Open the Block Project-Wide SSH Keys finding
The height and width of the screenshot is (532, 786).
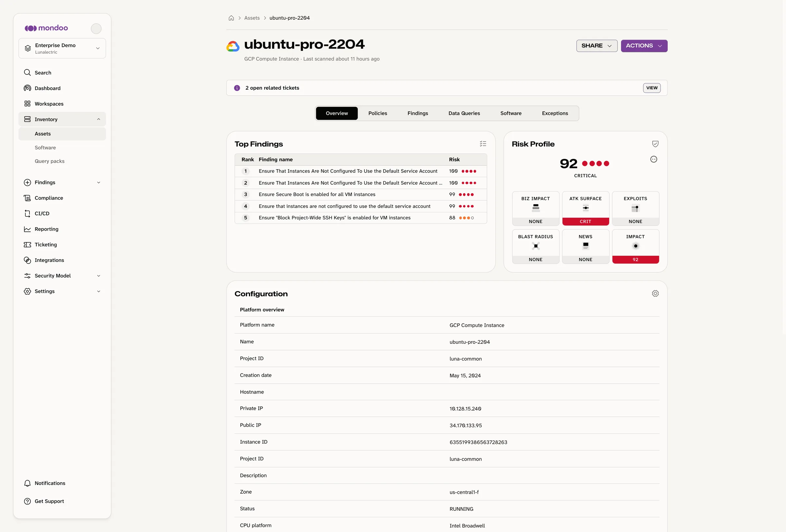361,218
